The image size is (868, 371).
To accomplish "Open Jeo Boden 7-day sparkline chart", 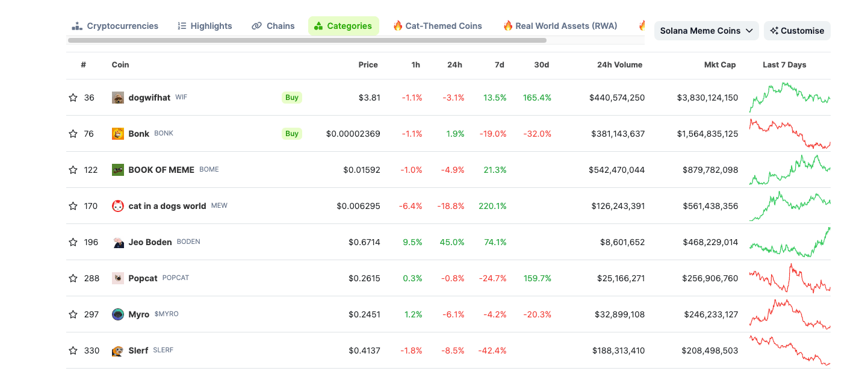I will coord(790,242).
